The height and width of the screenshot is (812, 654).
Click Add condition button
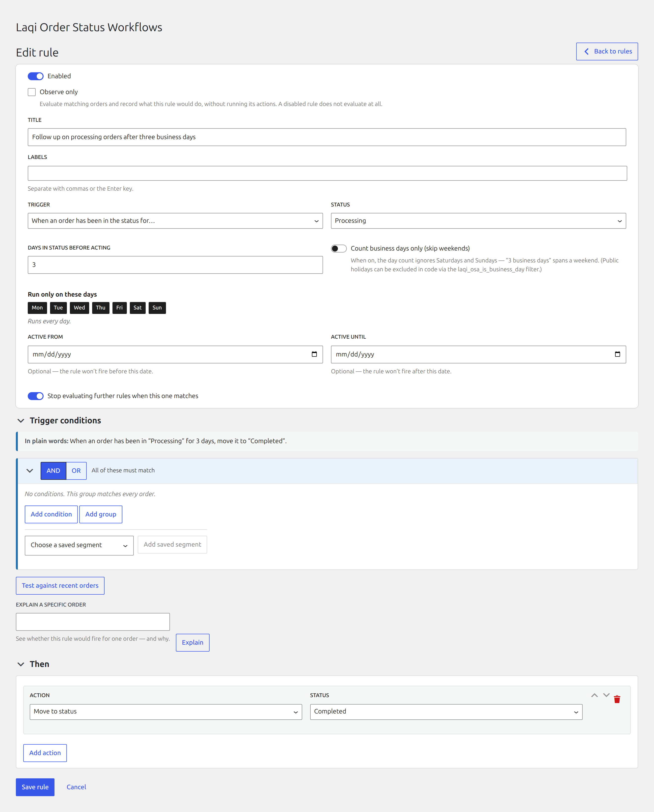51,514
